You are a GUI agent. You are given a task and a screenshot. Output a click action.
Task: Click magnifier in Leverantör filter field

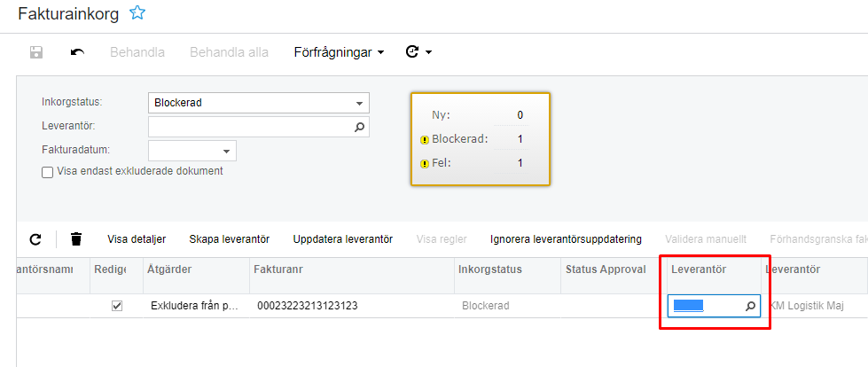coord(359,127)
